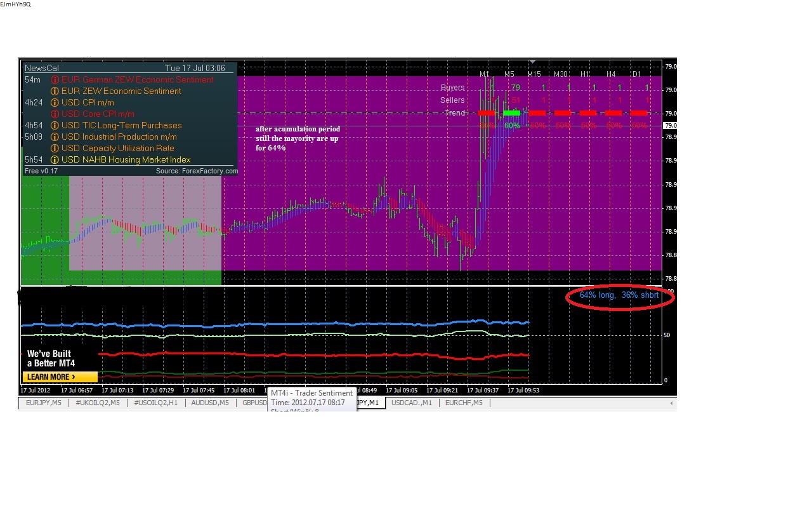The image size is (812, 508).
Task: Click info icon beside EUR ZEW Economic Sentiment
Action: 55,91
